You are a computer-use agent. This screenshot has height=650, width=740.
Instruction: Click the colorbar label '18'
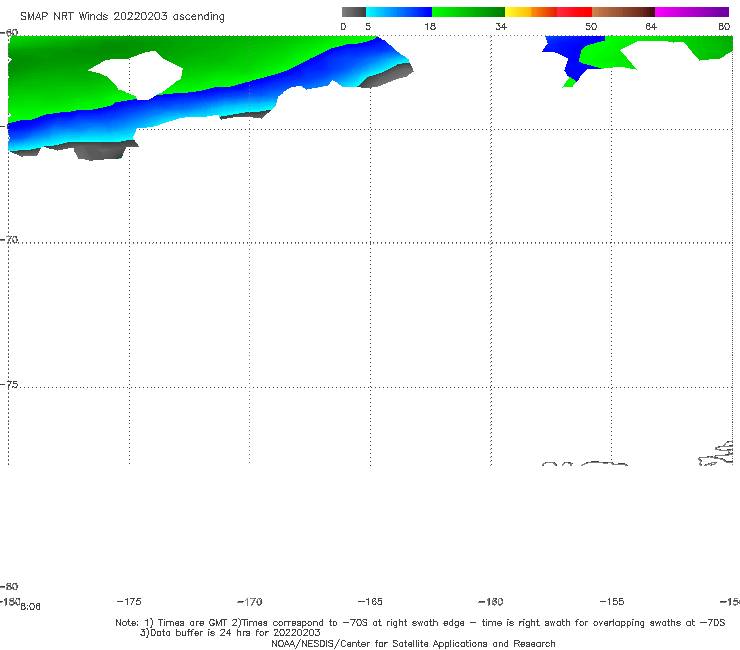[430, 26]
